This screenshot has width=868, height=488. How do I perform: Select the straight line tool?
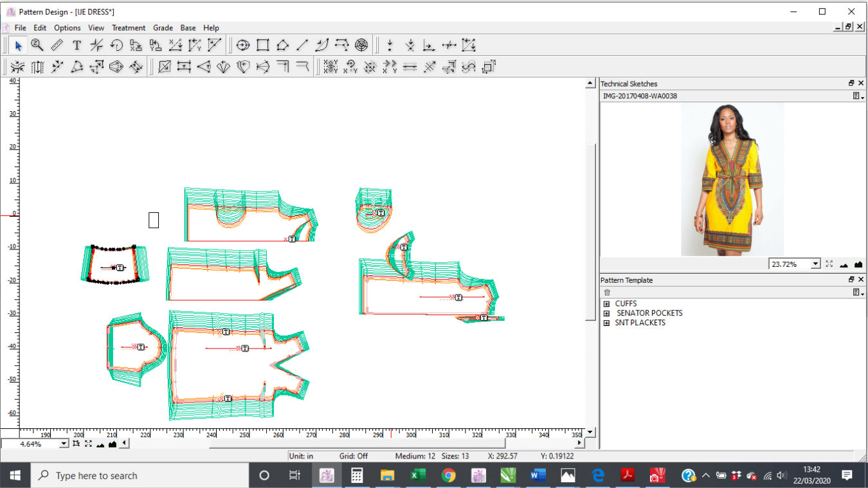click(302, 45)
